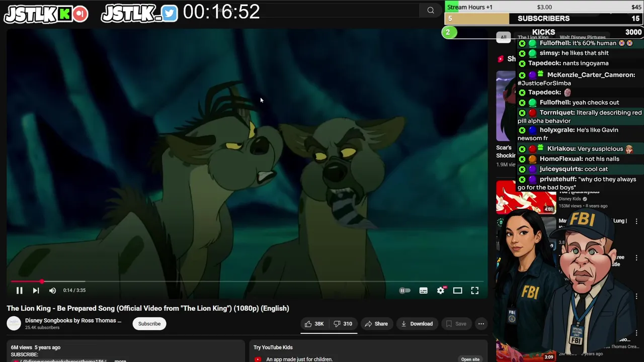Click the 25.4K subscribers text
Image resolution: width=644 pixels, height=362 pixels.
coord(42,328)
